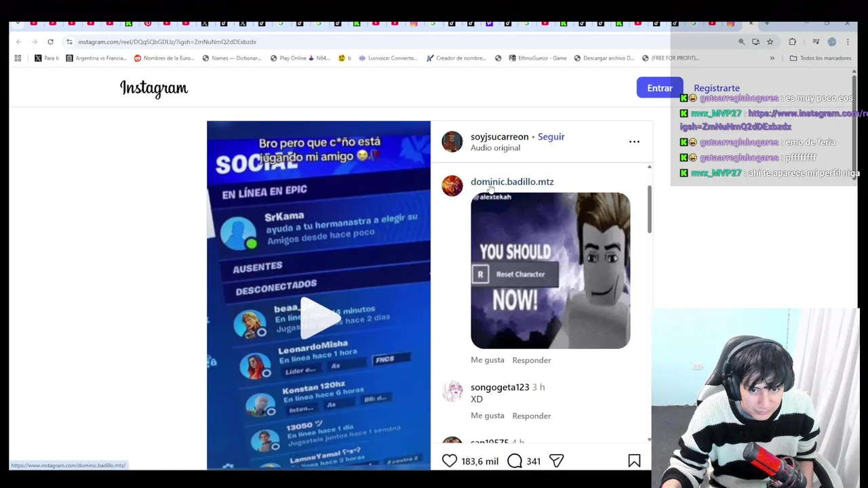Viewport: 868px width, 488px height.
Task: Open the browser three-dot menu
Action: click(x=848, y=41)
